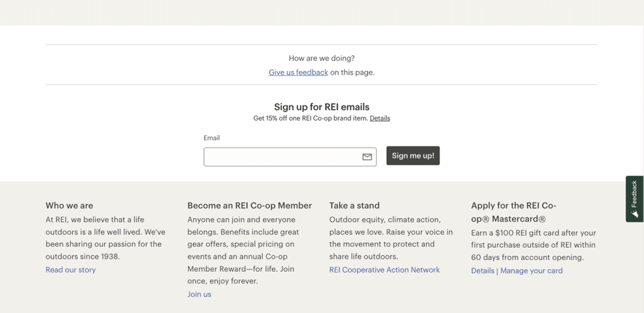Click the Email label above the input
This screenshot has height=313, width=644.
coord(211,138)
